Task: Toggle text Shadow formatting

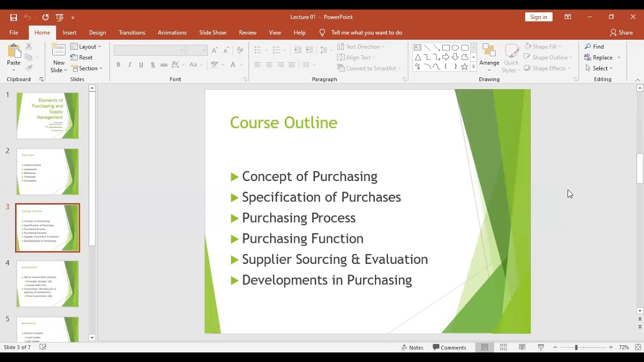Action: pyautogui.click(x=152, y=65)
